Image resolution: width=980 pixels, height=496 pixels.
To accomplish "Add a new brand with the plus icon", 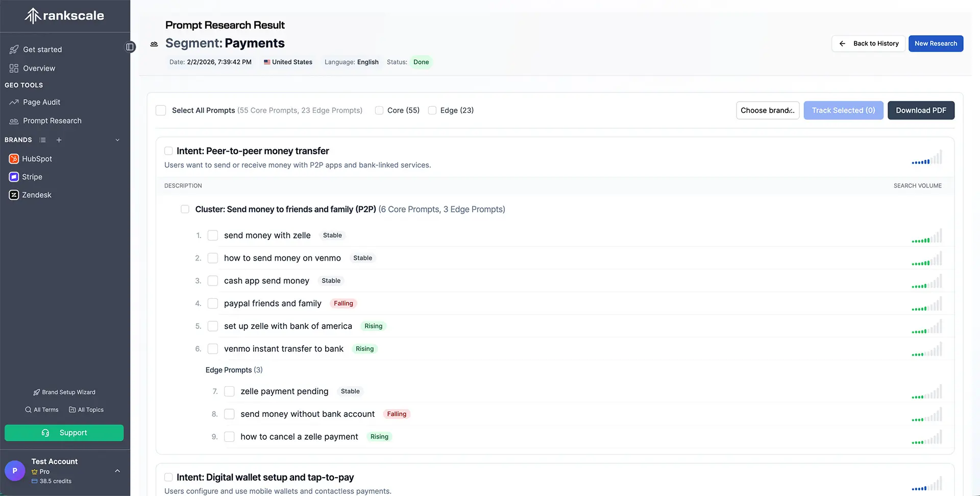I will (x=59, y=139).
